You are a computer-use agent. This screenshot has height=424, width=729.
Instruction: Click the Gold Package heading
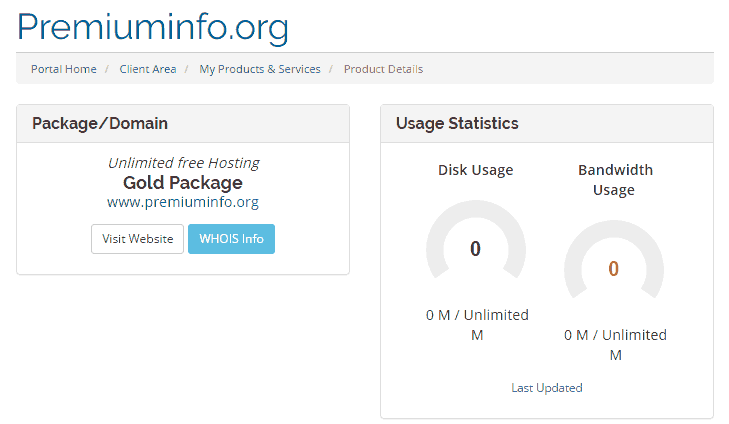183,183
